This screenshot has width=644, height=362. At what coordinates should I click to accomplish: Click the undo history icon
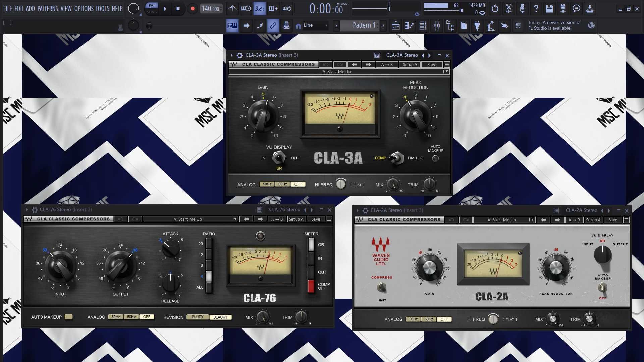(x=495, y=9)
